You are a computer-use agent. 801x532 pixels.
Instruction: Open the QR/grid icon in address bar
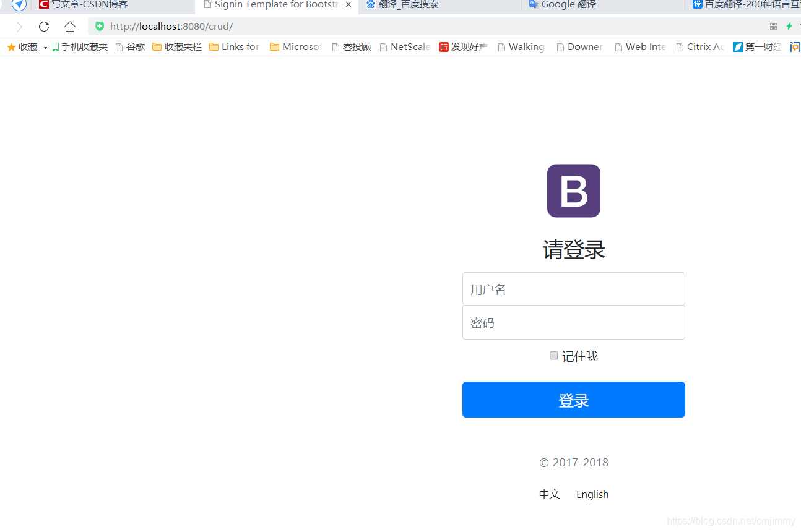point(773,26)
